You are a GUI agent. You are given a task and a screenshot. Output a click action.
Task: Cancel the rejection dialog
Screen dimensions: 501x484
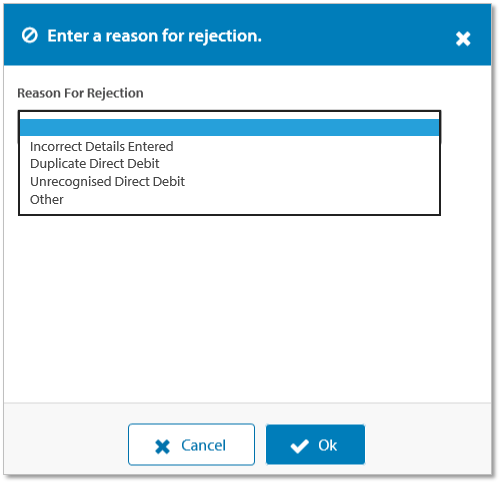pyautogui.click(x=191, y=444)
